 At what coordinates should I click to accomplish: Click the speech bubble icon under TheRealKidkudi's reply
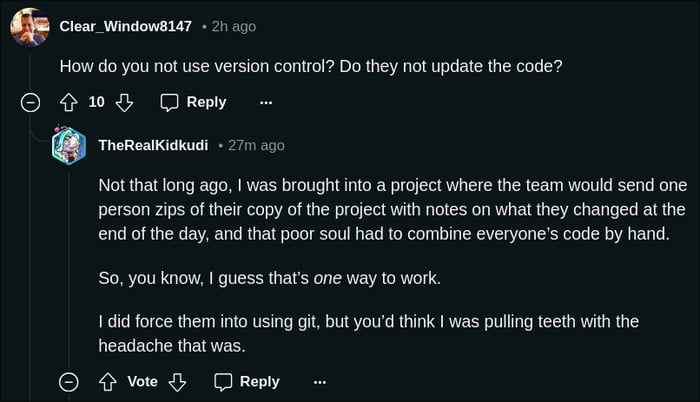click(x=224, y=381)
